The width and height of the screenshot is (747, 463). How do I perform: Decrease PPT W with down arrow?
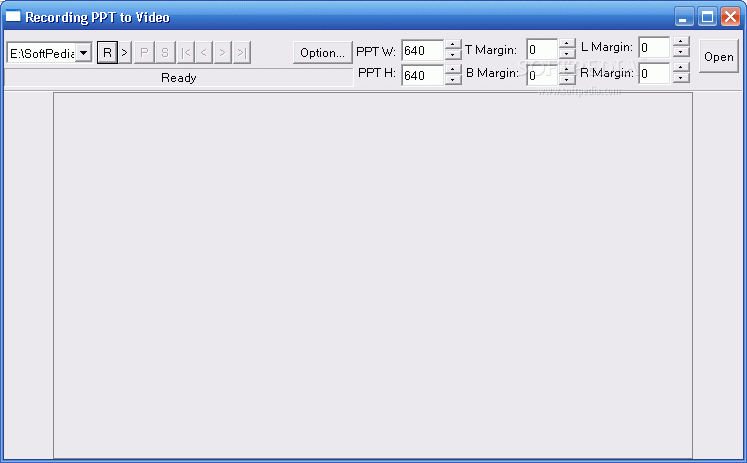453,55
